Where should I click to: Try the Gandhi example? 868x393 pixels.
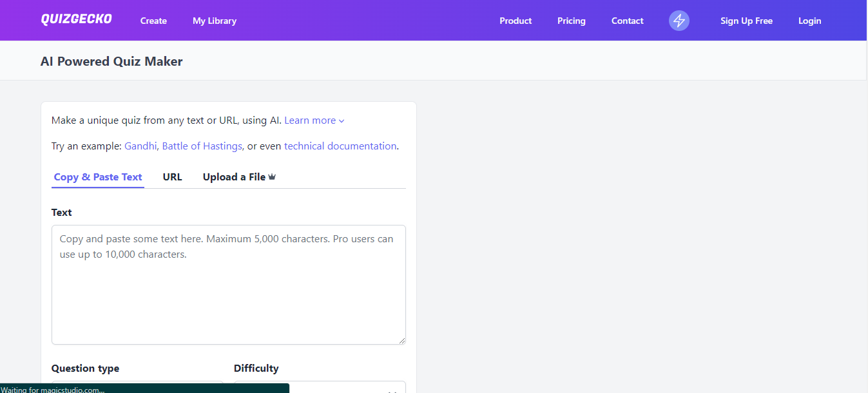pos(140,146)
